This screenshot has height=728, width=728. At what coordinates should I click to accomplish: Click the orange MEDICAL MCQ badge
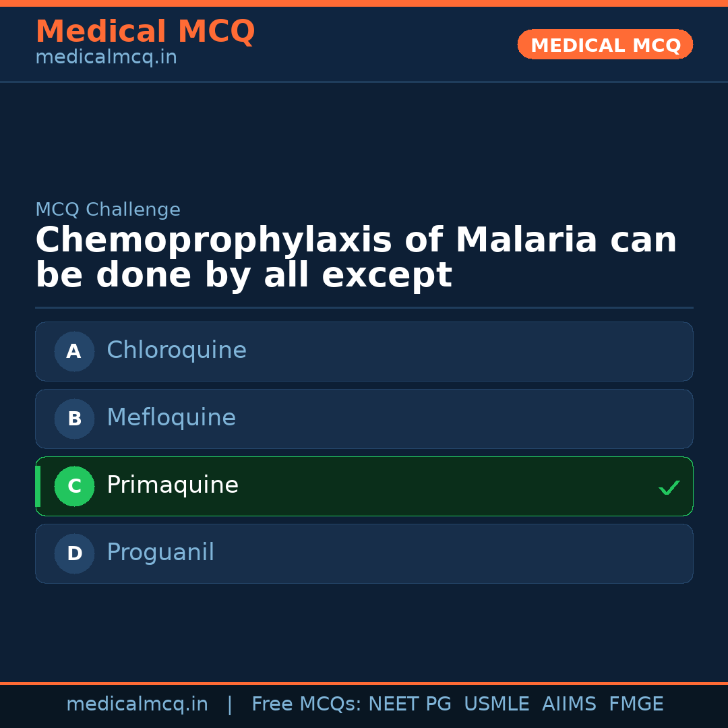(605, 44)
